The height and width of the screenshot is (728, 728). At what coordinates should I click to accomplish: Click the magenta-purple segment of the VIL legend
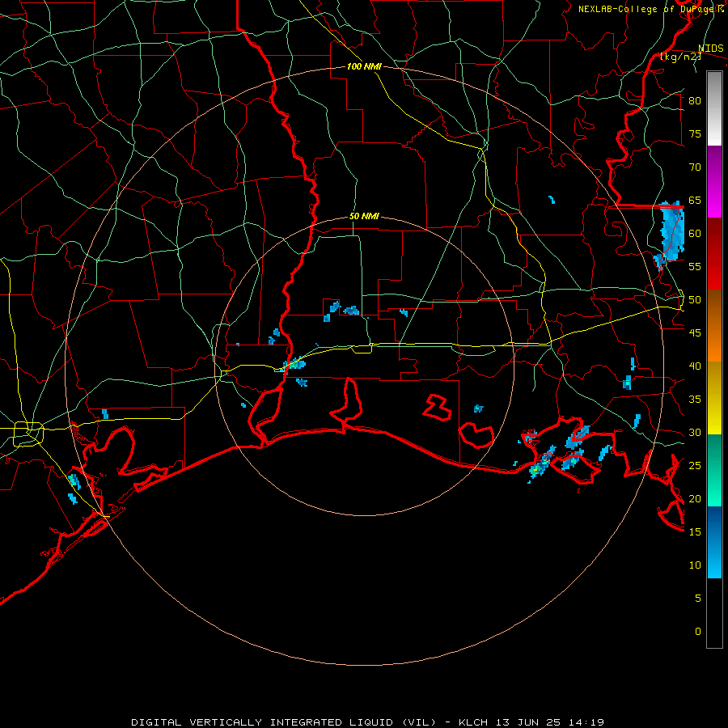714,181
